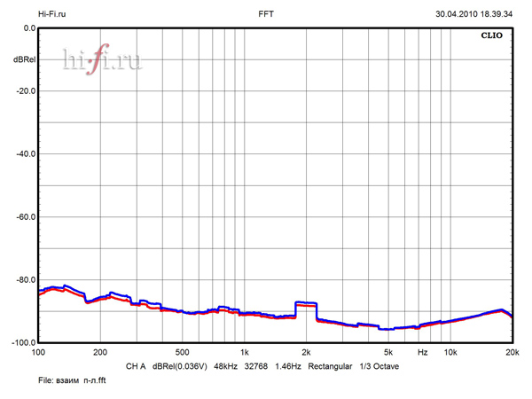Click the blue curve plateau near 2k

tap(307, 303)
